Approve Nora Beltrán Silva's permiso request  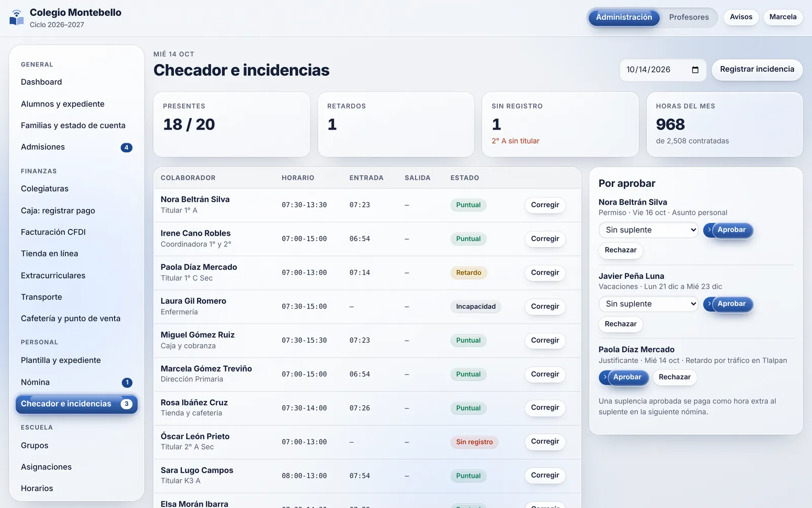pos(728,230)
